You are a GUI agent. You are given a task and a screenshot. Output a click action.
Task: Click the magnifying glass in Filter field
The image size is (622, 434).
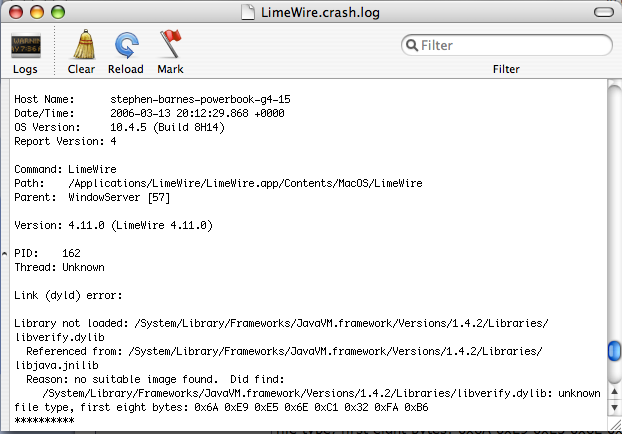[x=412, y=45]
